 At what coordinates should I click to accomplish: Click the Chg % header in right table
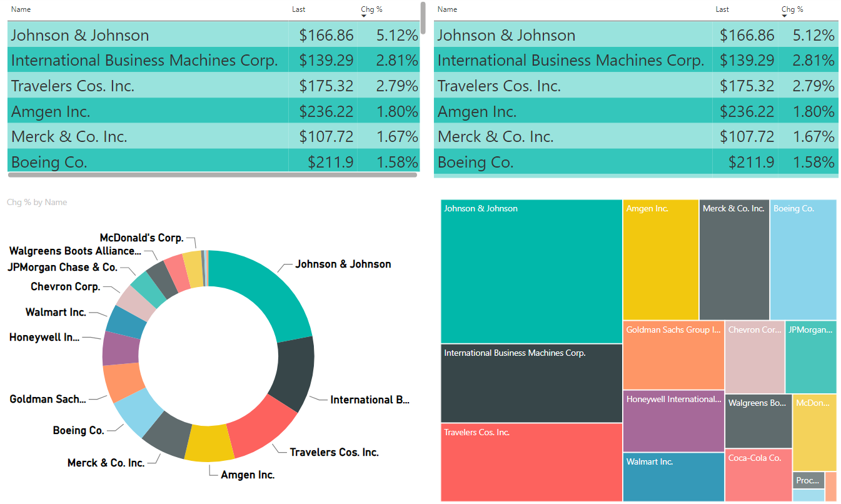coord(792,9)
